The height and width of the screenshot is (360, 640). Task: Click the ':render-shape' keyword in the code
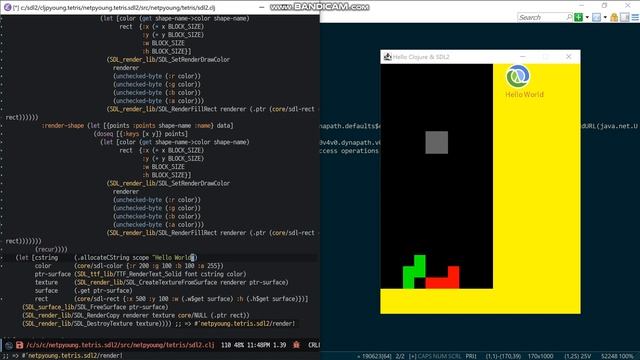[x=62, y=125]
